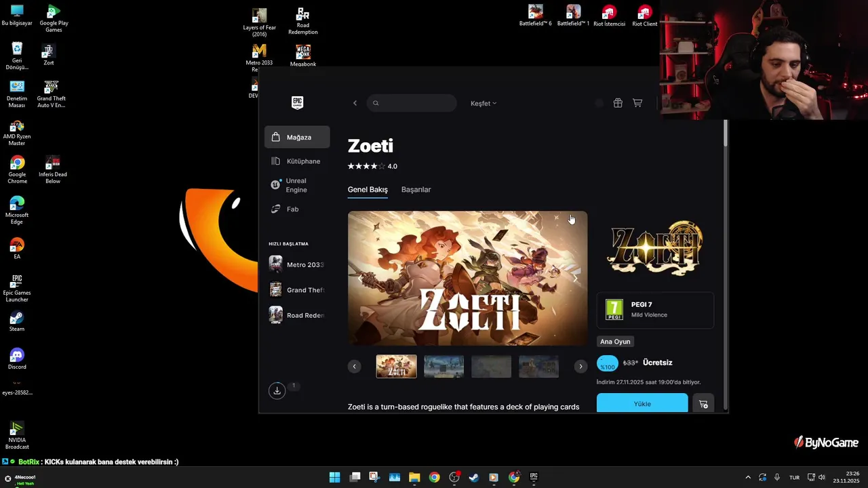The image size is (868, 488).
Task: Show previous image in Zoeti carousel
Action: (x=360, y=279)
